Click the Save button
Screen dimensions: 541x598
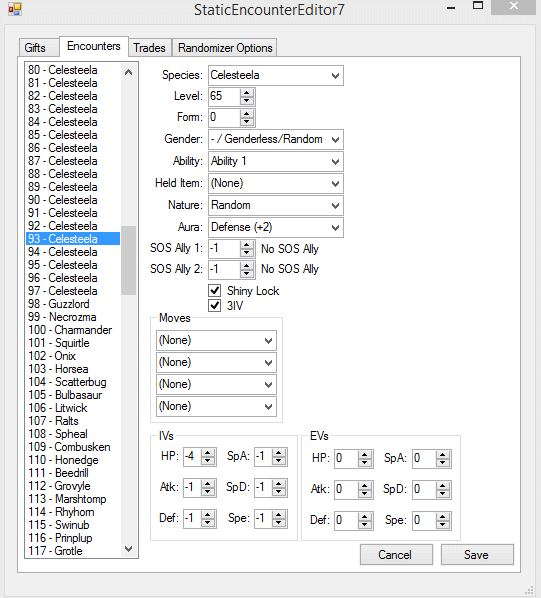tap(477, 555)
